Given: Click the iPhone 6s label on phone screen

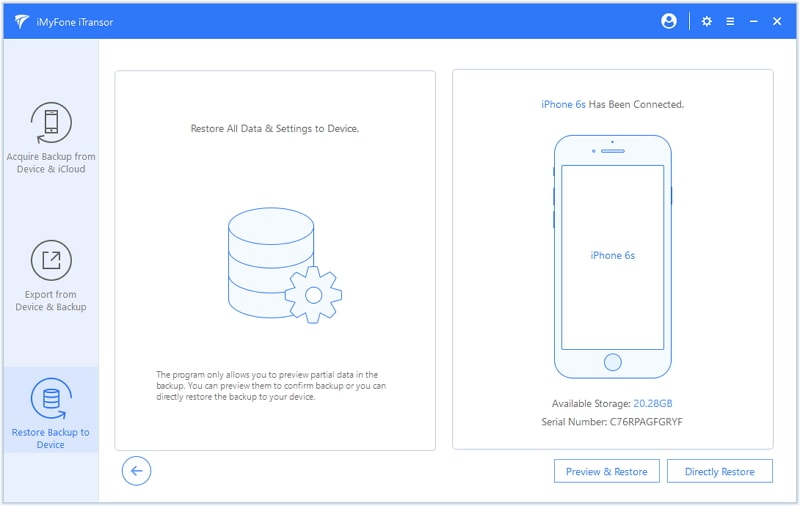Looking at the screenshot, I should [x=613, y=255].
